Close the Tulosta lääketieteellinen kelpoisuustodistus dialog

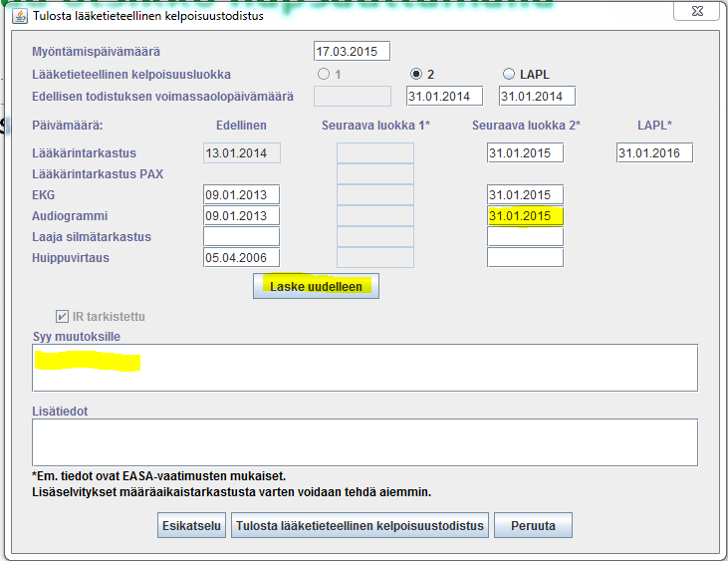697,11
